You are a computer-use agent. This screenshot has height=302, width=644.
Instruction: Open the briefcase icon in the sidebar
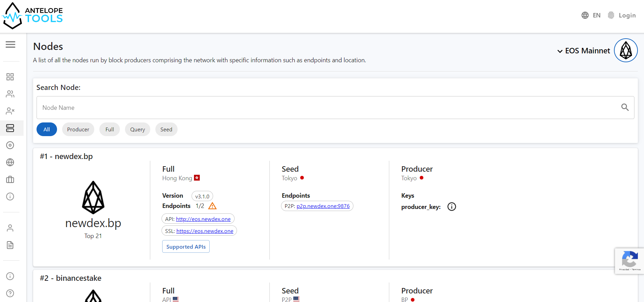(x=10, y=179)
